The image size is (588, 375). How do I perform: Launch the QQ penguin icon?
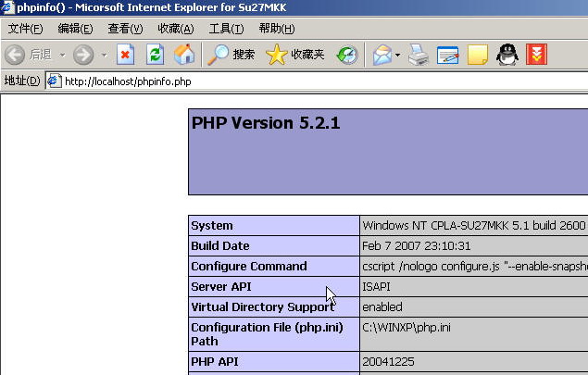(507, 55)
